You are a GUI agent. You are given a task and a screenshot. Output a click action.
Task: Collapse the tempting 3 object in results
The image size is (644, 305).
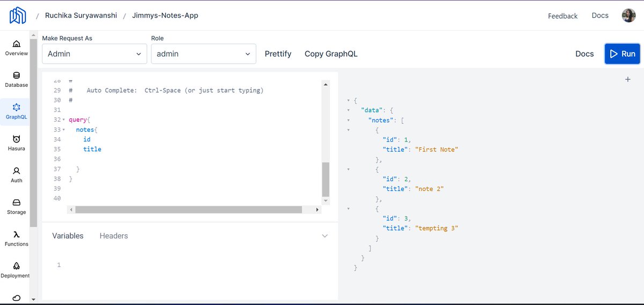tap(349, 209)
